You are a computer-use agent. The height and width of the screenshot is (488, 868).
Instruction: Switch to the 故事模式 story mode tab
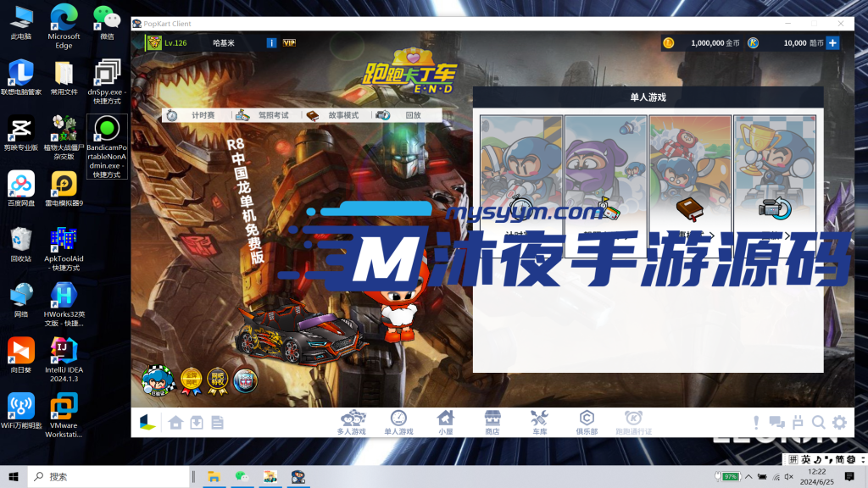[x=333, y=115]
